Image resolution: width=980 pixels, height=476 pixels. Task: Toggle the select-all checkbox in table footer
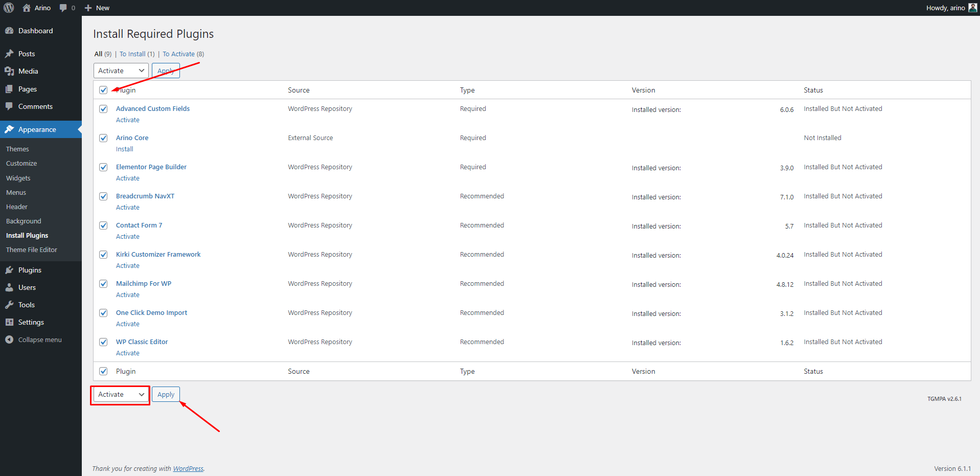coord(103,371)
